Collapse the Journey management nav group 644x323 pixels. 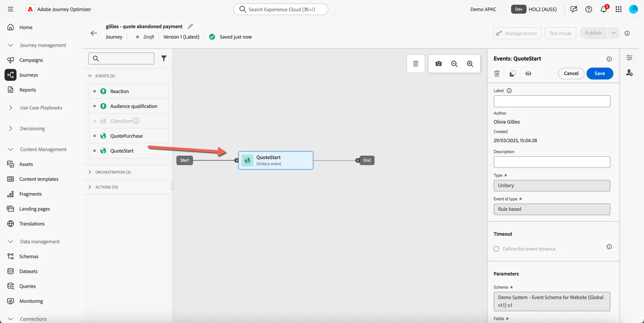[10, 45]
